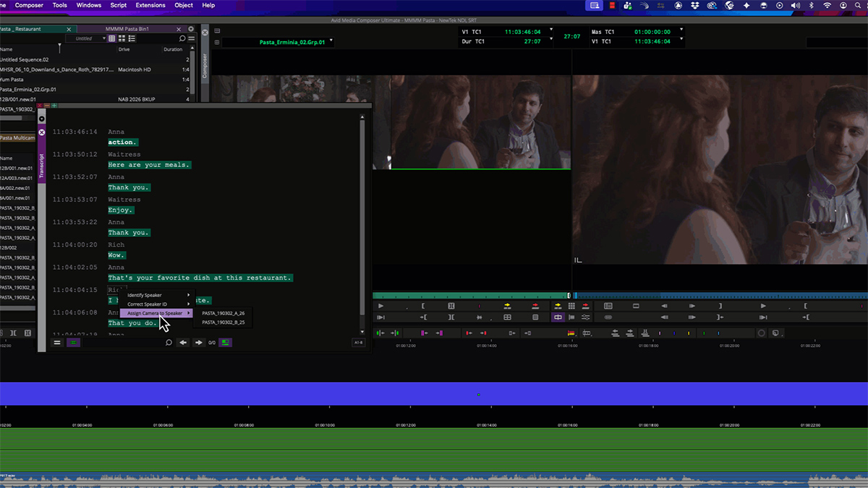Open the V1 TC1 tracking info dropdown
Image resolution: width=868 pixels, height=488 pixels.
(550, 30)
